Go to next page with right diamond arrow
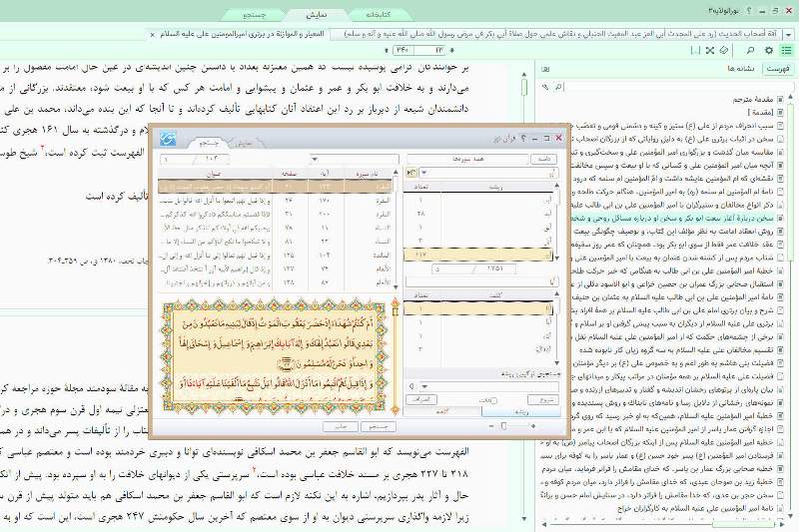This screenshot has height=532, width=799. 452,50
